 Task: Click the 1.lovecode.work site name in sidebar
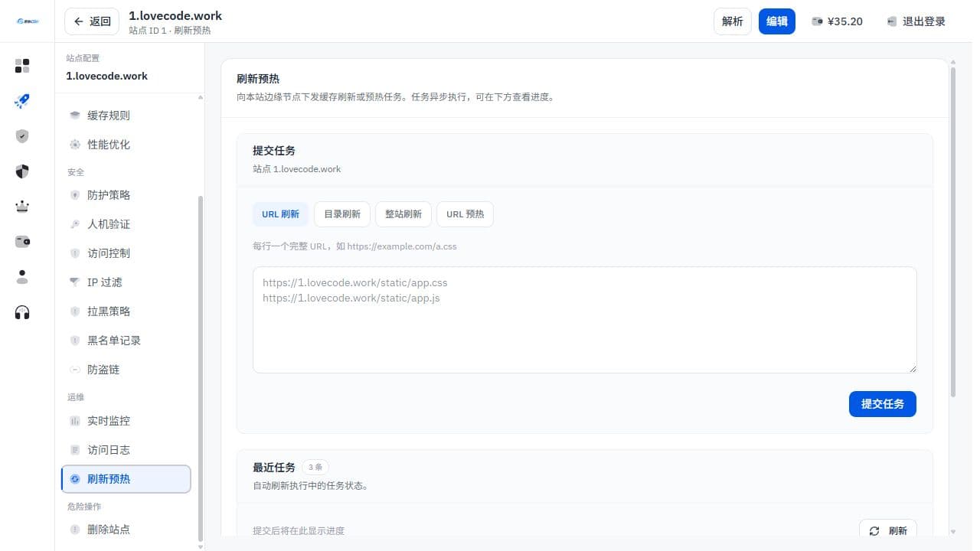[x=107, y=76]
